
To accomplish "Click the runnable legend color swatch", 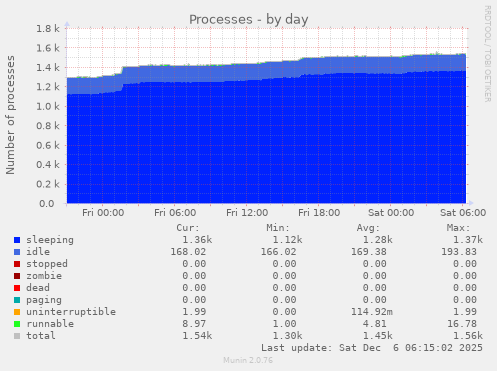I will click(x=17, y=324).
